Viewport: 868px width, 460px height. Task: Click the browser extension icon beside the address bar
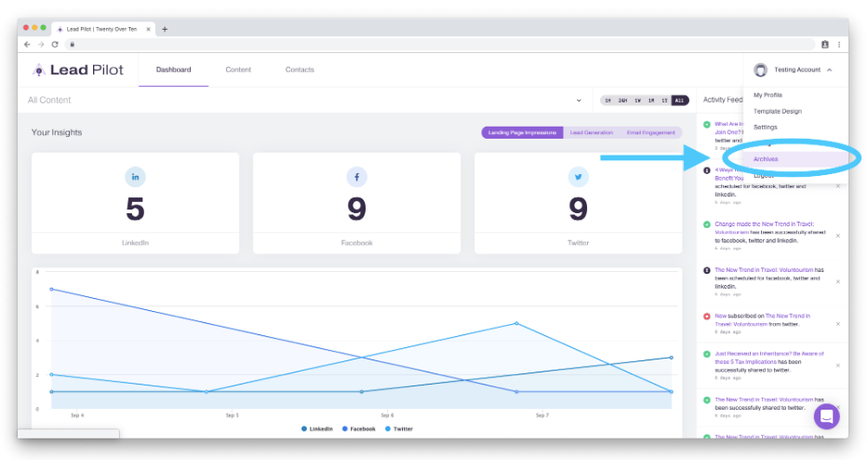pos(825,45)
